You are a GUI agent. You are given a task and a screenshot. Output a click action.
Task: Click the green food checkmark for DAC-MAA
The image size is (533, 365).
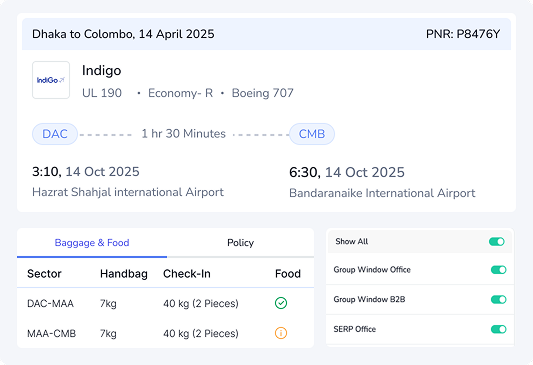tap(281, 303)
